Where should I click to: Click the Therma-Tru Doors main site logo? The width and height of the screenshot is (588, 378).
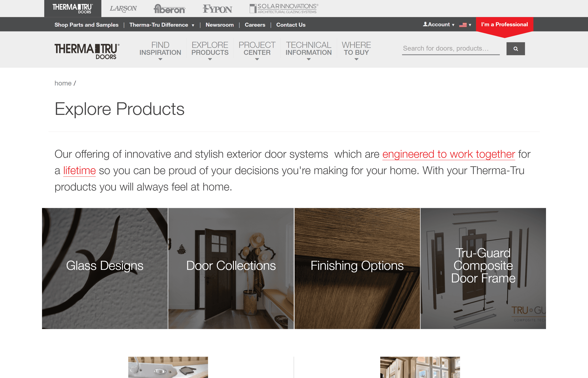[x=87, y=51]
